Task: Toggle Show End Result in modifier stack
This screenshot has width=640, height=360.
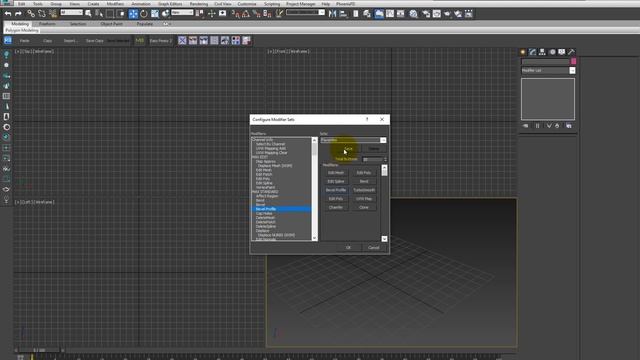Action: click(537, 126)
